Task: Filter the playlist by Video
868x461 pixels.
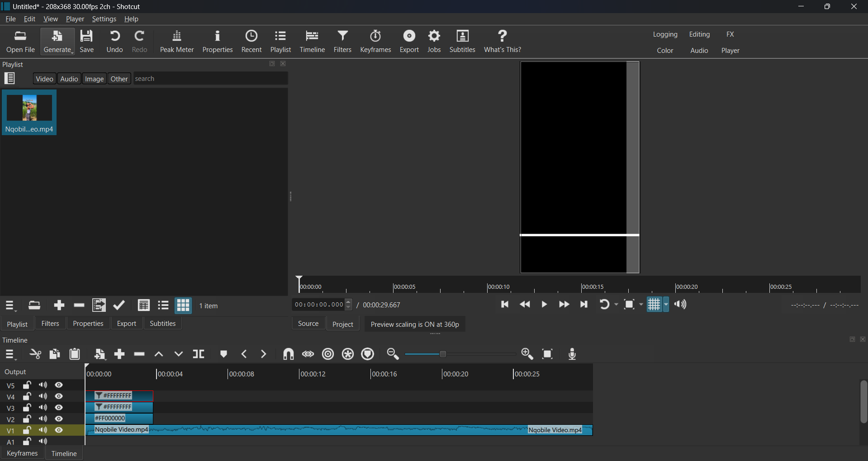Action: pyautogui.click(x=44, y=79)
